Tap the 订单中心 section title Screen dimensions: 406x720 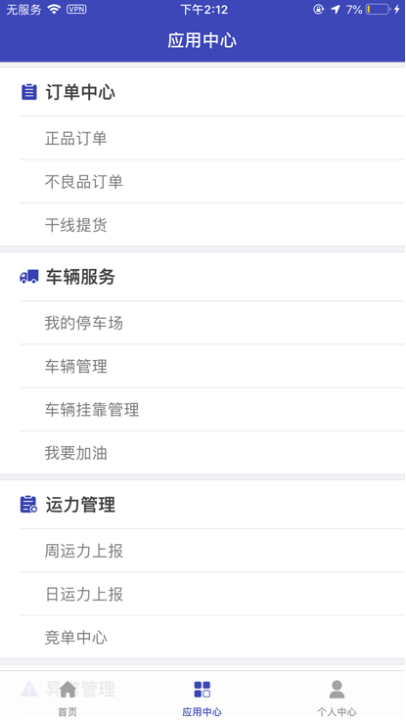click(80, 92)
